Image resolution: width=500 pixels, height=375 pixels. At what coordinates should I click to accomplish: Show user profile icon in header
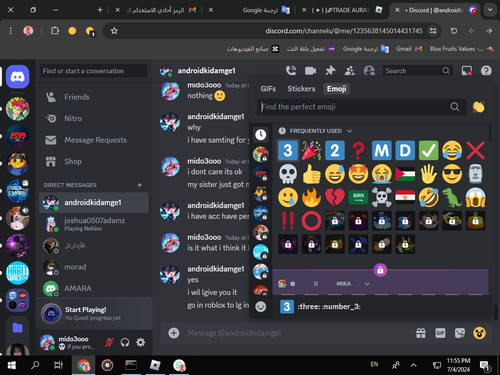(369, 71)
